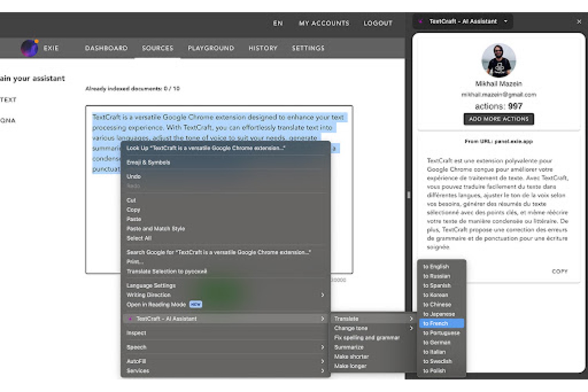Translate to English

(x=442, y=267)
